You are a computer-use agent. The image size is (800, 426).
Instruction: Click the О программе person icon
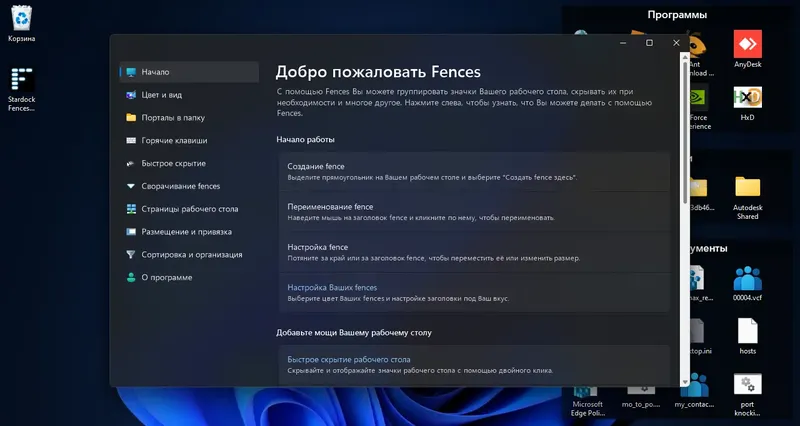tap(131, 278)
